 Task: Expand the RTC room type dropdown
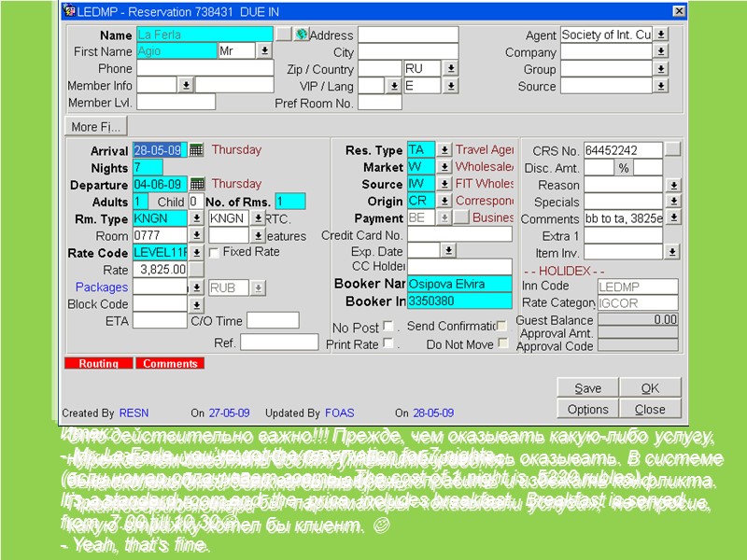coord(258,218)
